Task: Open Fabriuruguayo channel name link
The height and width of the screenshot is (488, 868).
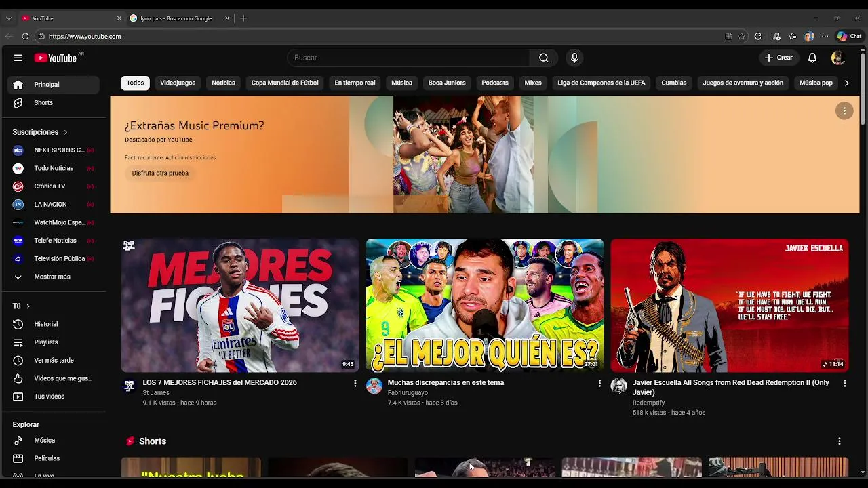Action: [408, 393]
